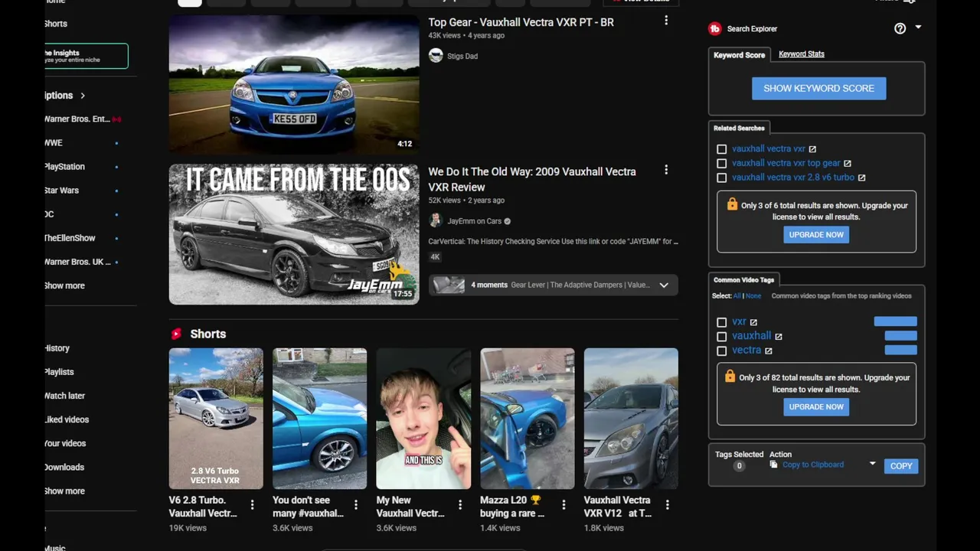980x551 pixels.
Task: Open external link icon beside the 'vxr' tag
Action: click(753, 322)
